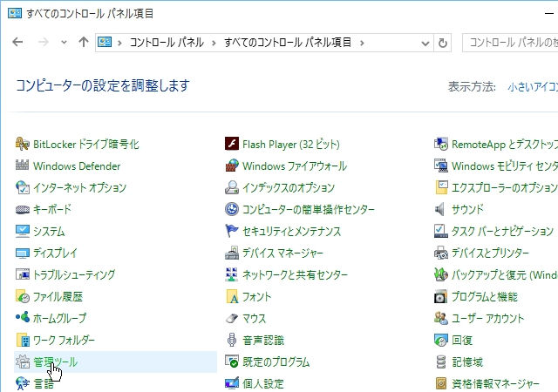Viewport: 558px width, 392px height.
Task: Click the 資格情報マネージャー safe icon
Action: 441,383
